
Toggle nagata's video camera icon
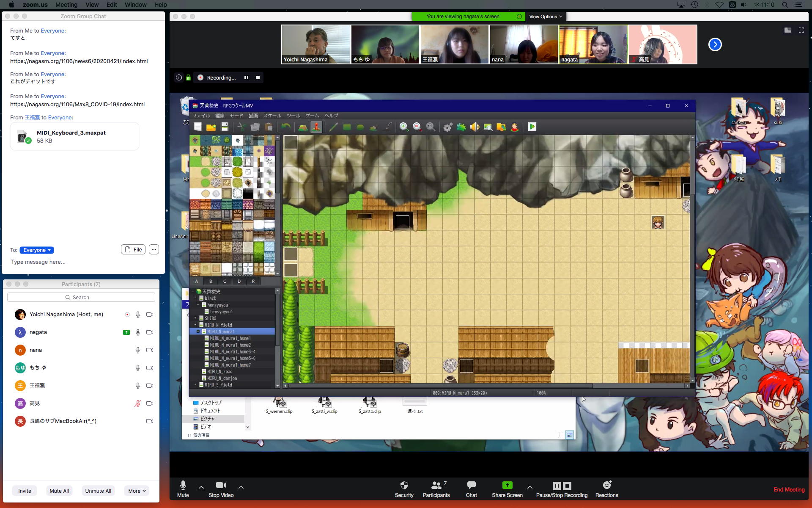(x=150, y=332)
